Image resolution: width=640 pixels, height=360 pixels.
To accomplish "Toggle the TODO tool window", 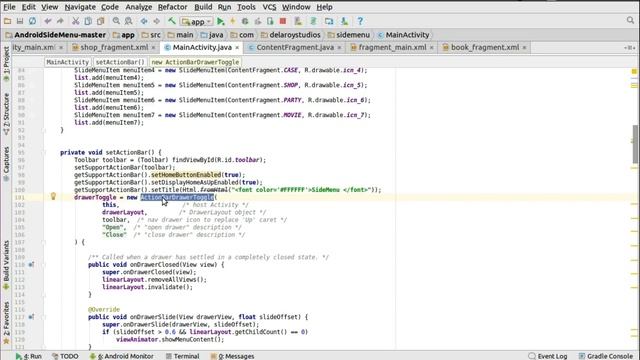I will tap(65, 356).
